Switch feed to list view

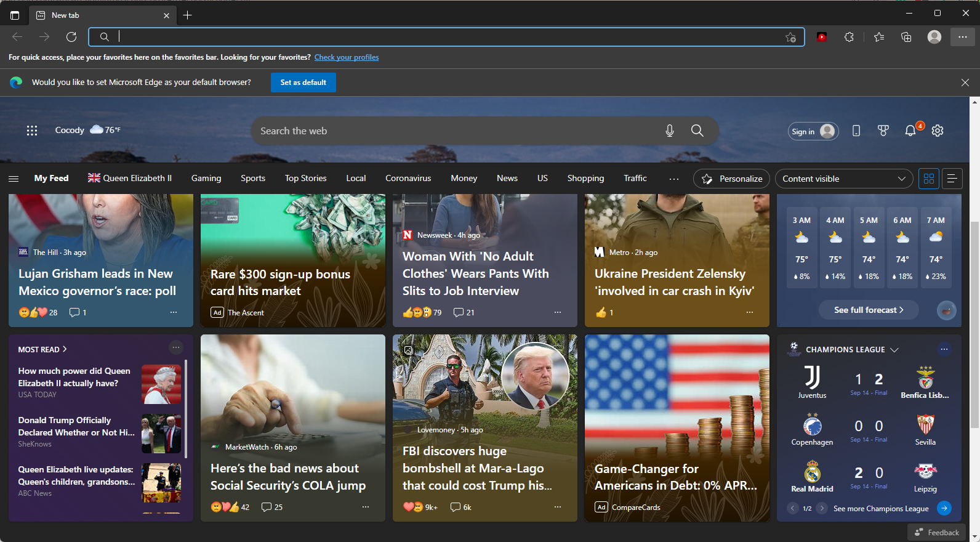952,179
